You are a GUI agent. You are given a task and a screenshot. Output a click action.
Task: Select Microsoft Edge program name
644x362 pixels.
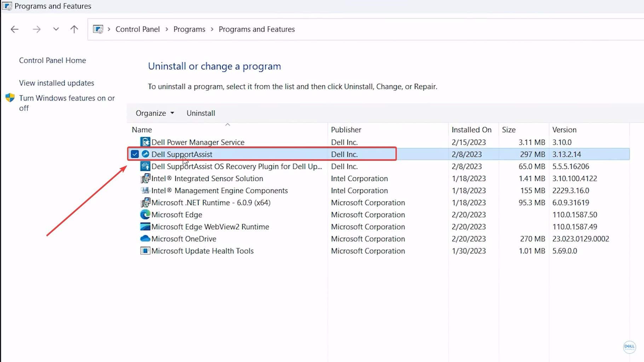177,215
